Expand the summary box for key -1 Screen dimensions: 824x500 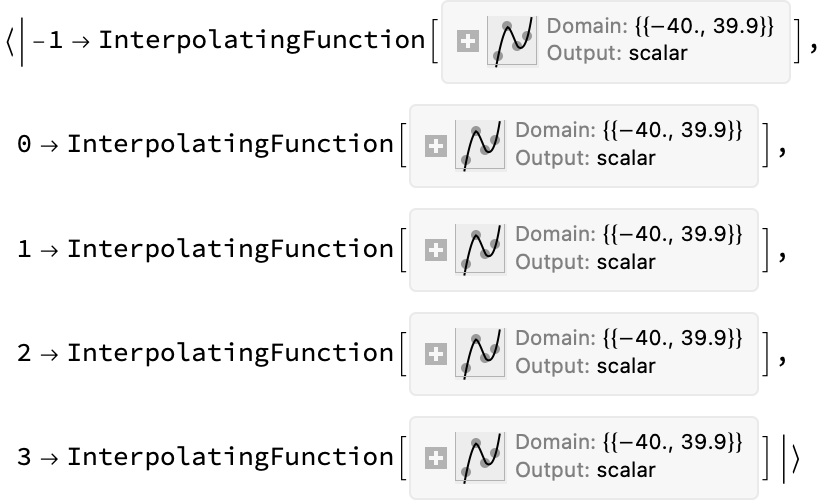click(x=467, y=41)
